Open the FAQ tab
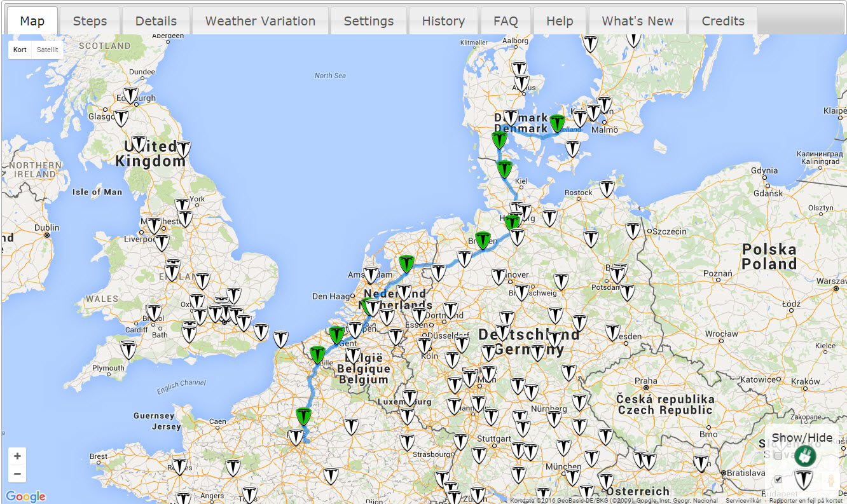 point(506,21)
